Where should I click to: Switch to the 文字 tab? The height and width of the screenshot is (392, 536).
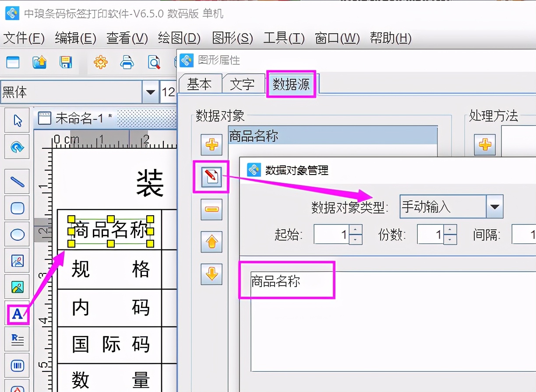[242, 84]
